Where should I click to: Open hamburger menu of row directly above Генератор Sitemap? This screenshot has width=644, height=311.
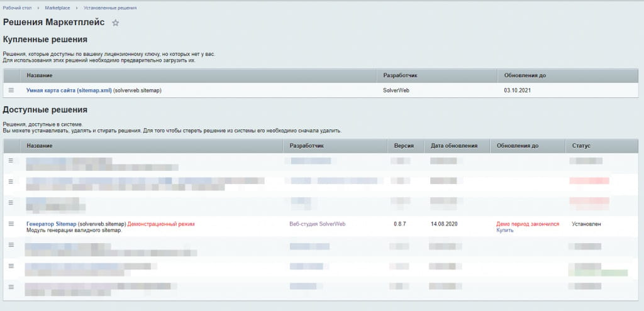point(11,202)
